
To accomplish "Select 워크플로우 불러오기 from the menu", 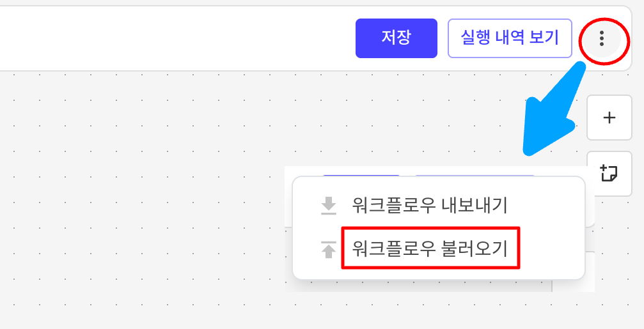I will coord(429,249).
